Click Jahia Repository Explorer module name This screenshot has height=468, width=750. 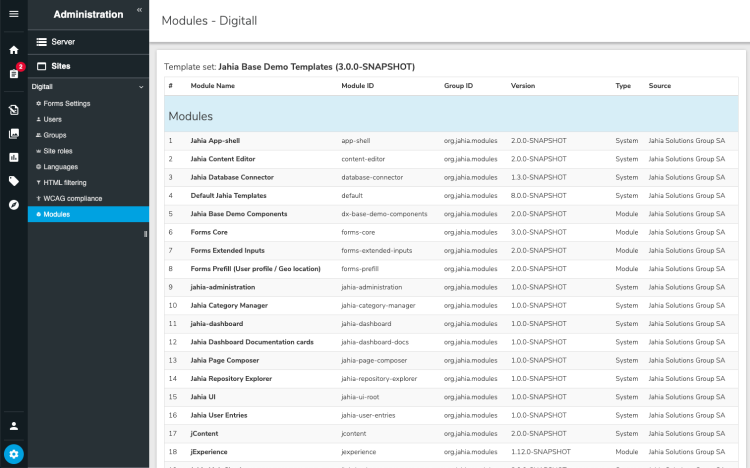(231, 379)
